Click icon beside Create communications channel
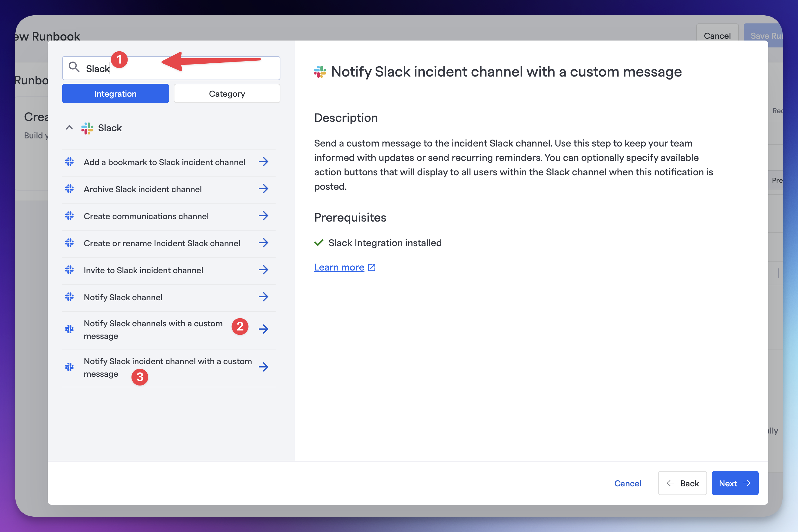Image resolution: width=798 pixels, height=532 pixels. pos(70,216)
